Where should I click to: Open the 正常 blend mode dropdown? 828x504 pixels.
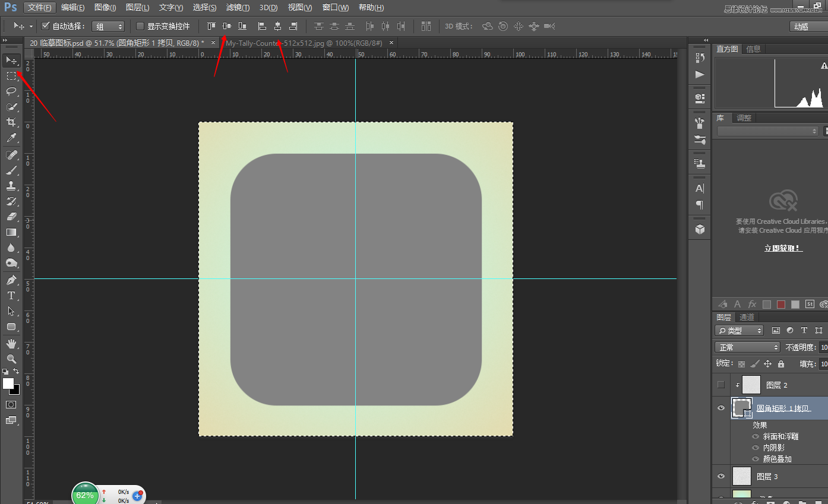click(747, 347)
